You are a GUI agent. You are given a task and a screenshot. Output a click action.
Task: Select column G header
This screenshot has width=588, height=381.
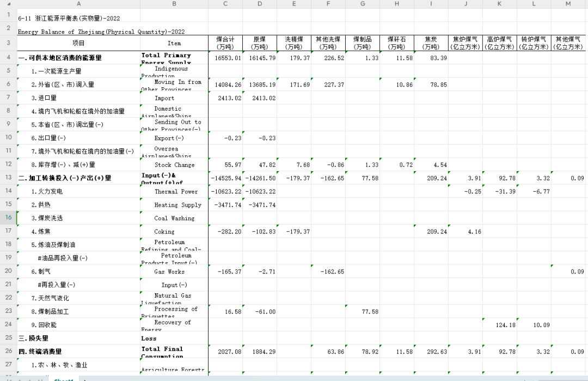coord(363,4)
